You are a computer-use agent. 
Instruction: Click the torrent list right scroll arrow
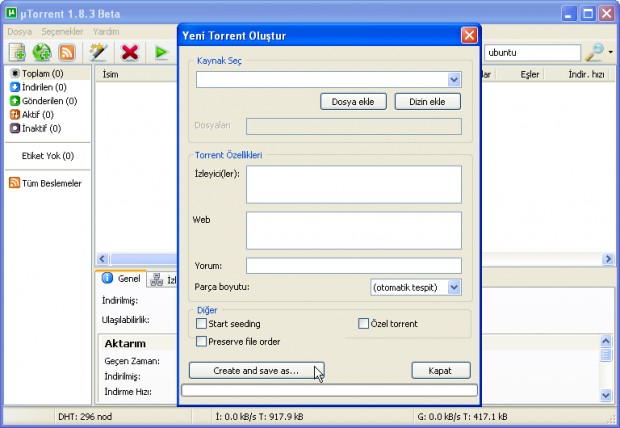[x=608, y=259]
